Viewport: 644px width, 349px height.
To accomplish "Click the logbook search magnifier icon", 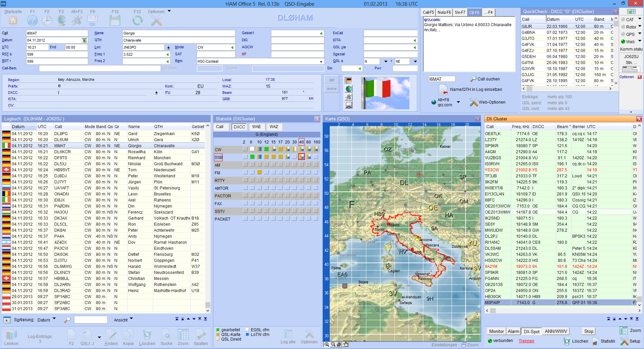I will (x=67, y=320).
